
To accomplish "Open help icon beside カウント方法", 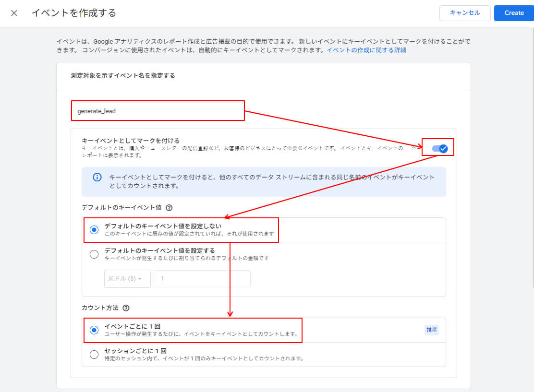I will point(126,308).
